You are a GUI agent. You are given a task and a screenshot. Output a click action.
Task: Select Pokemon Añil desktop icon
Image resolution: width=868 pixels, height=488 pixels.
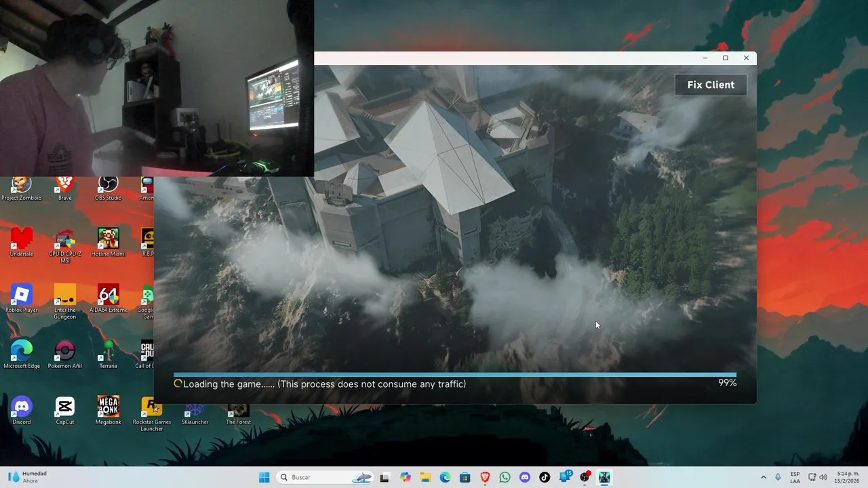point(65,354)
